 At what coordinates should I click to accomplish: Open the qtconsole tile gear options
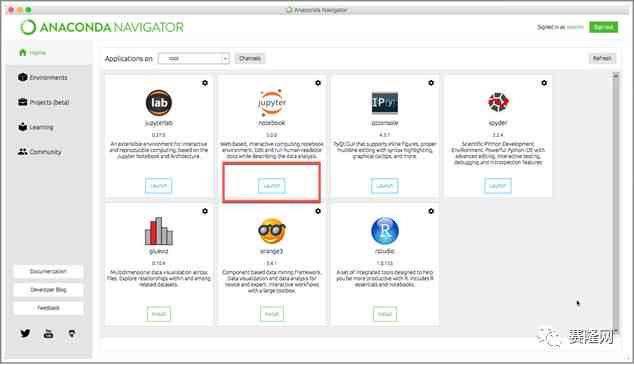tap(431, 83)
